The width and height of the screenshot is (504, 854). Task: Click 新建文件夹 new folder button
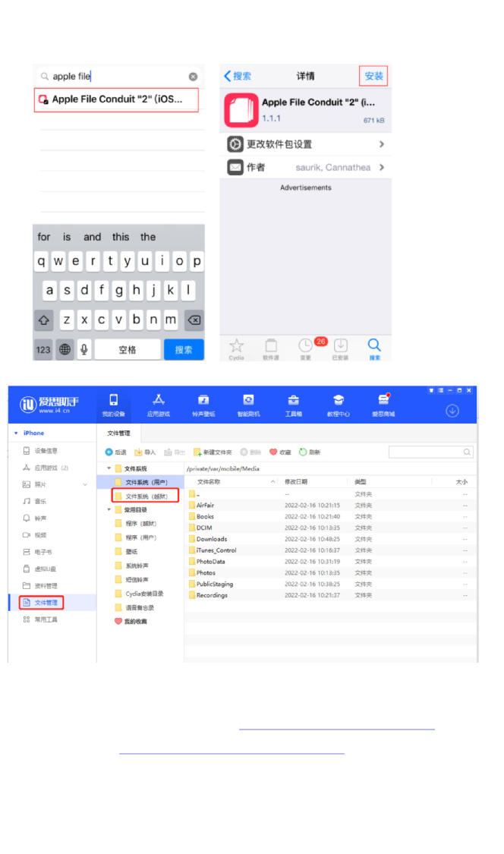(x=213, y=452)
